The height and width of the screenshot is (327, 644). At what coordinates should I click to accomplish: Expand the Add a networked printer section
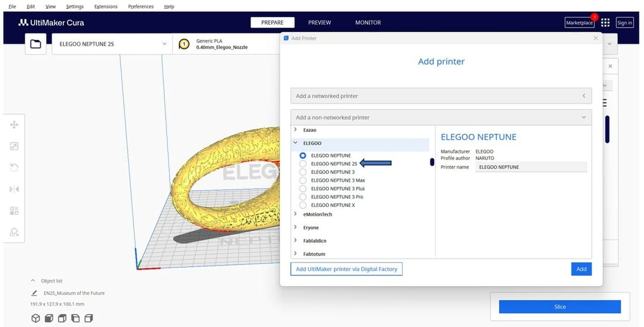pyautogui.click(x=441, y=96)
